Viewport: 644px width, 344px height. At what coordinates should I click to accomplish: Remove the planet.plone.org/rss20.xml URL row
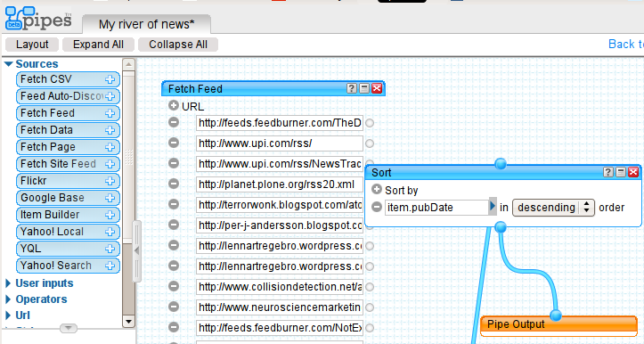[x=174, y=184]
